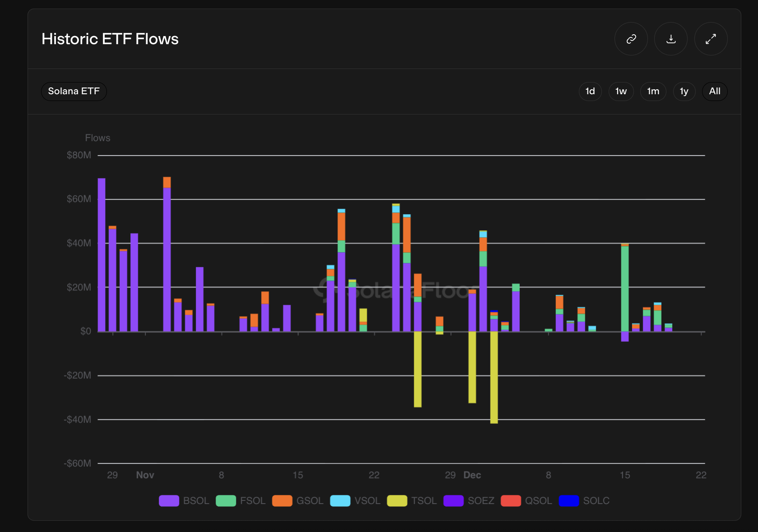Image resolution: width=758 pixels, height=532 pixels.
Task: Switch to the 1d time range
Action: click(590, 91)
